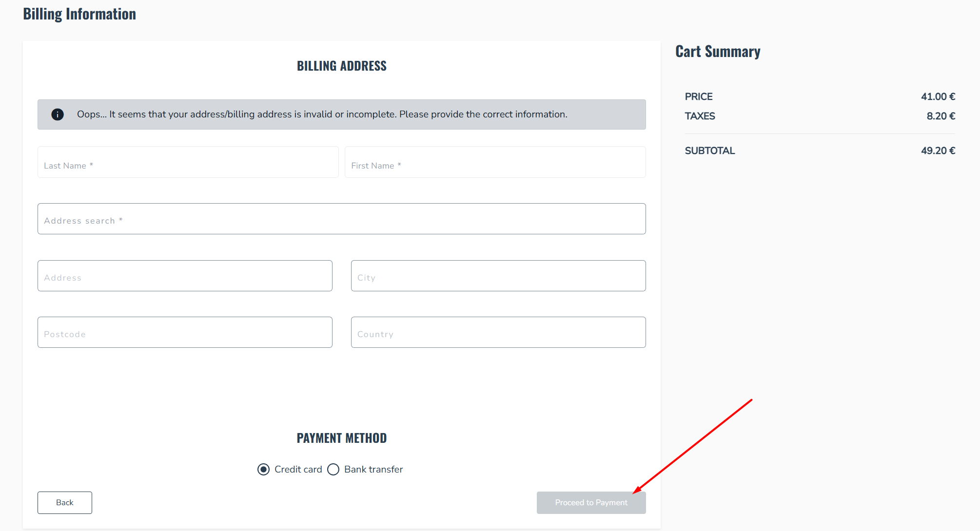980x531 pixels.
Task: Click the subtotal amount 49.20 €
Action: pyautogui.click(x=938, y=151)
